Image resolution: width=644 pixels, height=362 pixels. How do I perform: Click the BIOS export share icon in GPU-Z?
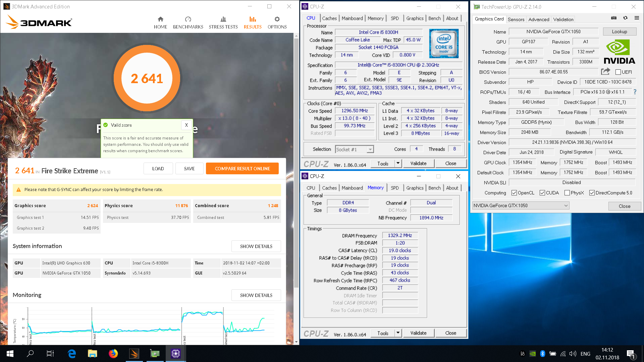(x=605, y=71)
